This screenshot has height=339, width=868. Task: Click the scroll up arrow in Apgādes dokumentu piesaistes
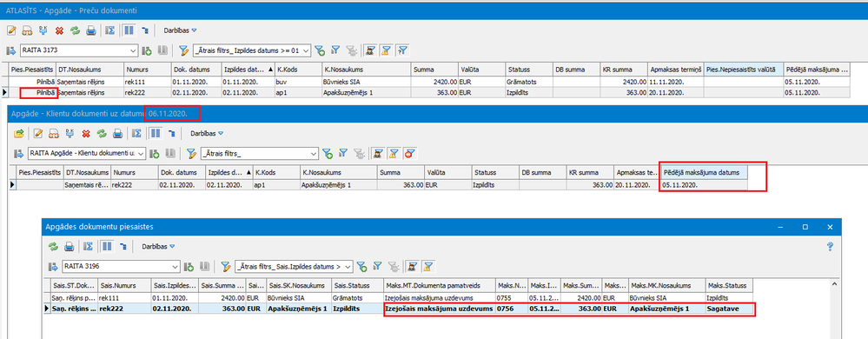pos(835,284)
